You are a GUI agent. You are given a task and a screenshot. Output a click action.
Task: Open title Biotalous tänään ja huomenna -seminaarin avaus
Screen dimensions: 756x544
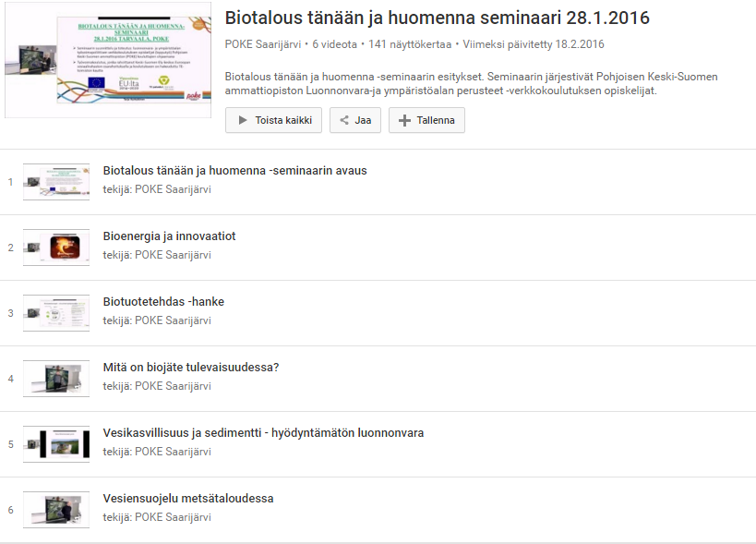[x=234, y=171]
